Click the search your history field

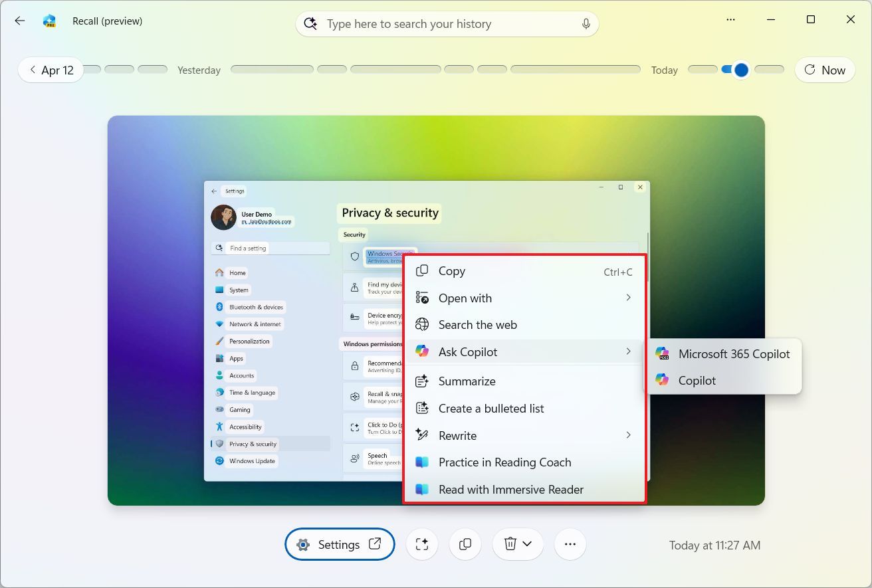(x=445, y=24)
